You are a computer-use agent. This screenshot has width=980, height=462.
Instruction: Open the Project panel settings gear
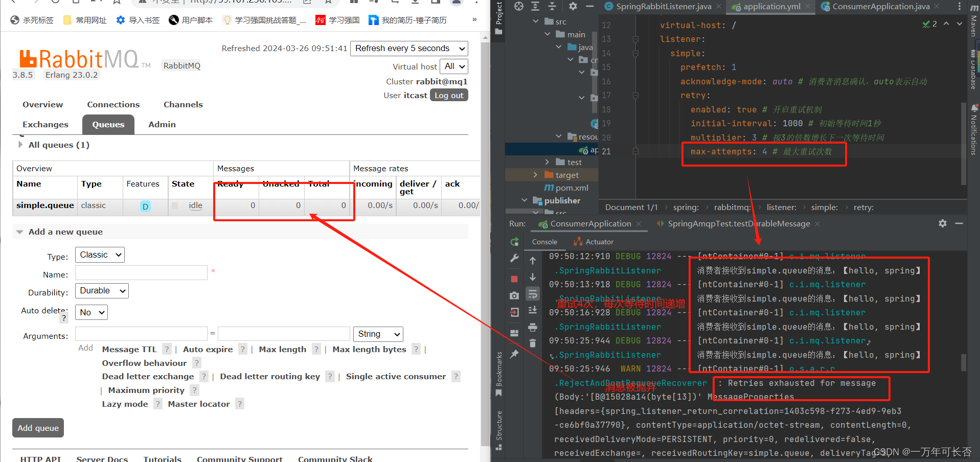click(x=573, y=6)
